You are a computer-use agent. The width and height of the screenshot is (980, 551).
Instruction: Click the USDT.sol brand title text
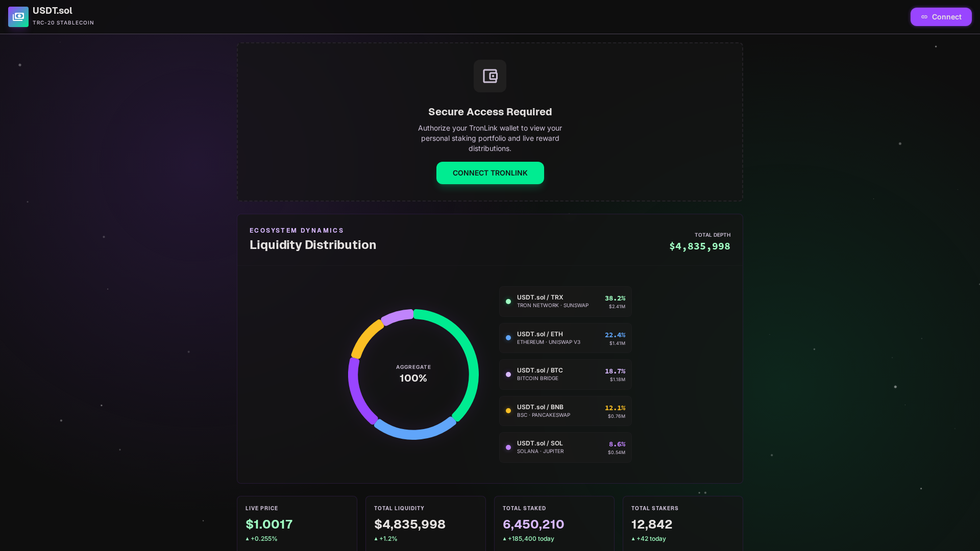[53, 11]
